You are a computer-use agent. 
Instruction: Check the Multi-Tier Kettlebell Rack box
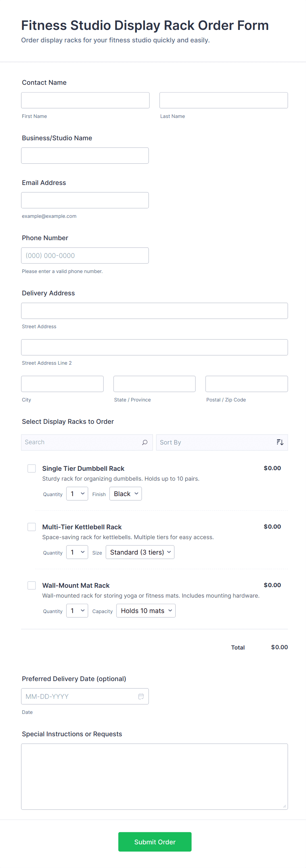pyautogui.click(x=32, y=527)
